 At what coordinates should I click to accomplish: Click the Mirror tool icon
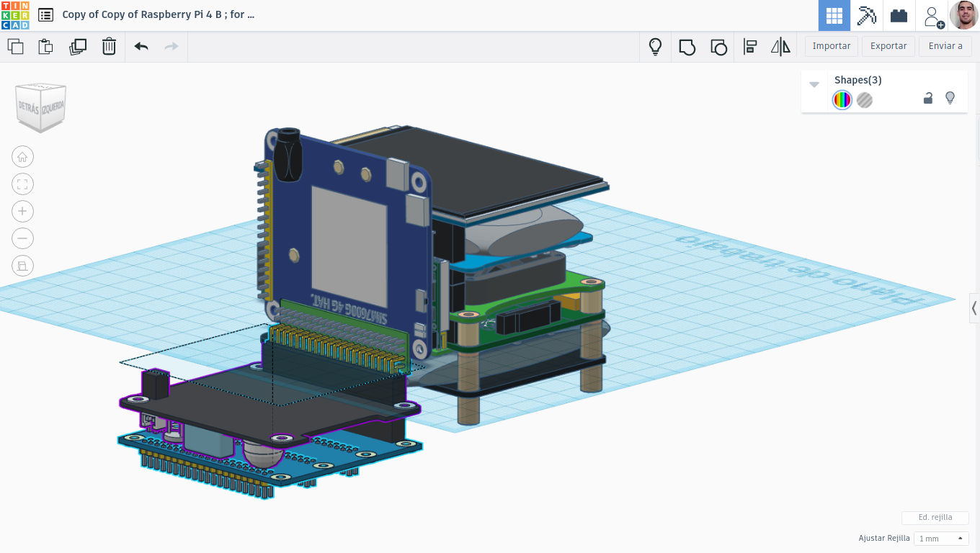pyautogui.click(x=780, y=47)
